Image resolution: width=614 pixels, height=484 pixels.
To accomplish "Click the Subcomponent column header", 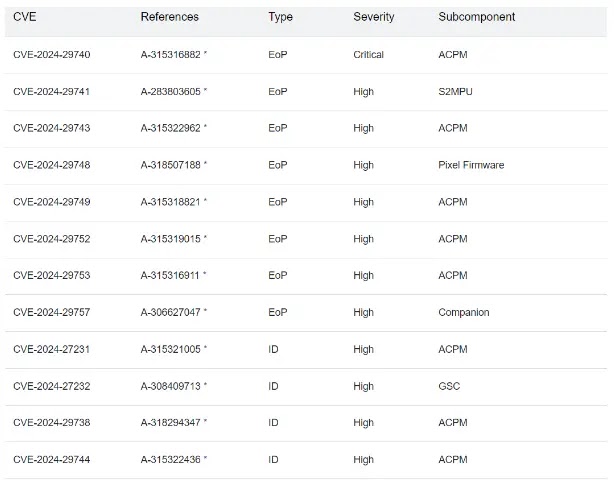I will click(477, 17).
